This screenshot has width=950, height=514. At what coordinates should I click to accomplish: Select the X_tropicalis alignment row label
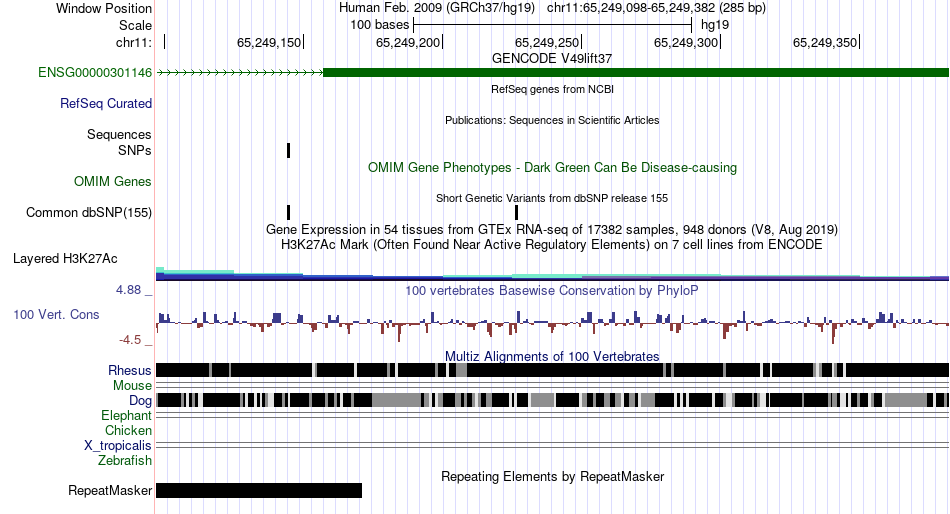(x=118, y=446)
